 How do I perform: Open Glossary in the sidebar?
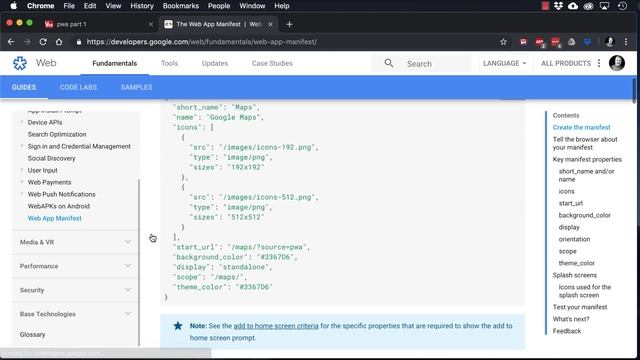pyautogui.click(x=33, y=334)
